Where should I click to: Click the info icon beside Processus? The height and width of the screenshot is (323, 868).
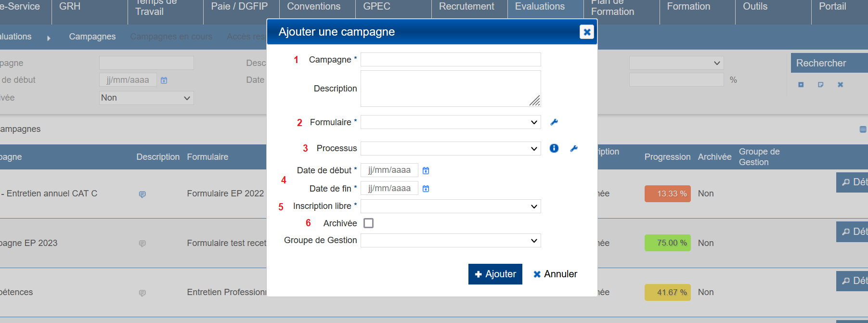pyautogui.click(x=554, y=148)
